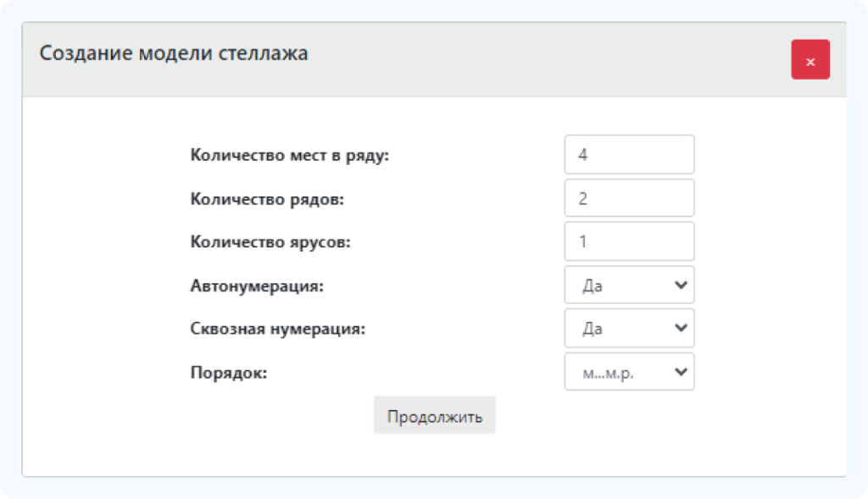
Task: Open the Автонумерация dropdown showing Да
Action: click(x=630, y=285)
